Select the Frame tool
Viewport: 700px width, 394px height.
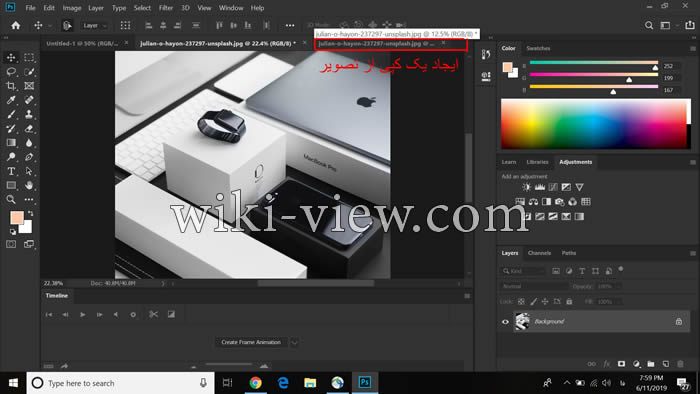click(29, 86)
